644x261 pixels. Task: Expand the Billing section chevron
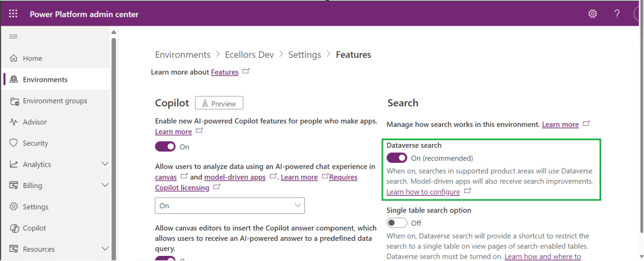(105, 186)
